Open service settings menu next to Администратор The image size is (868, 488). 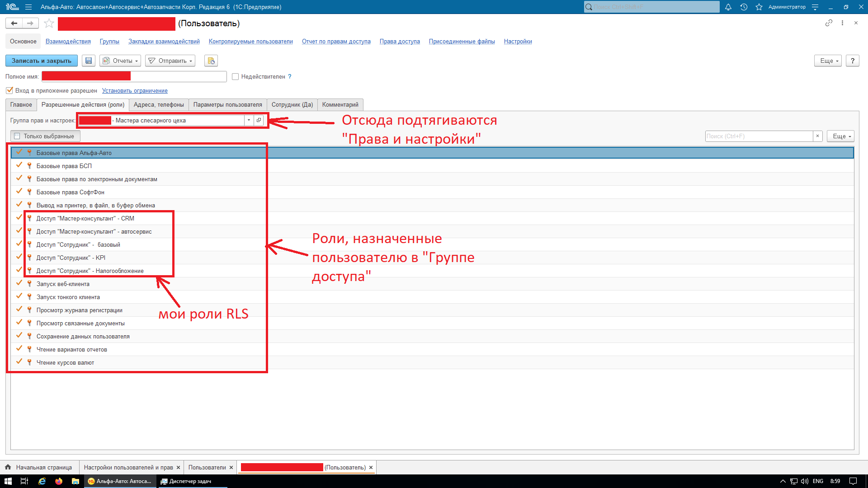815,7
